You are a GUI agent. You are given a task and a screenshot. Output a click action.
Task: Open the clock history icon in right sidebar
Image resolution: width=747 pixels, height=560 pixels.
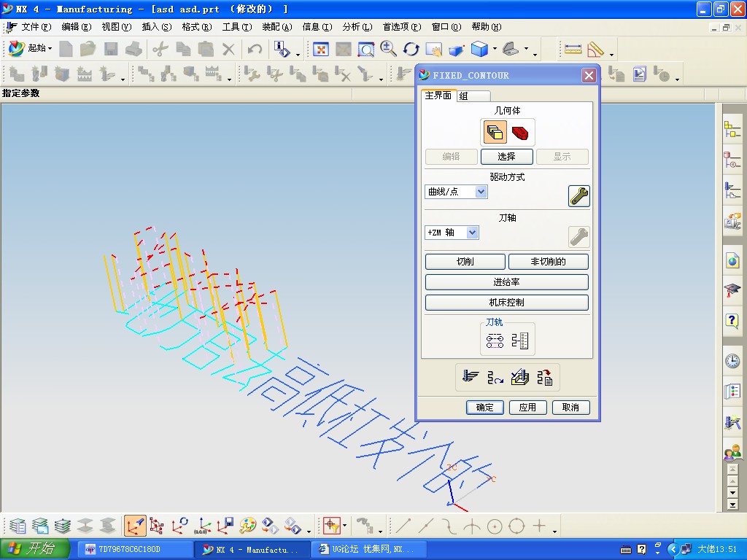[x=732, y=360]
